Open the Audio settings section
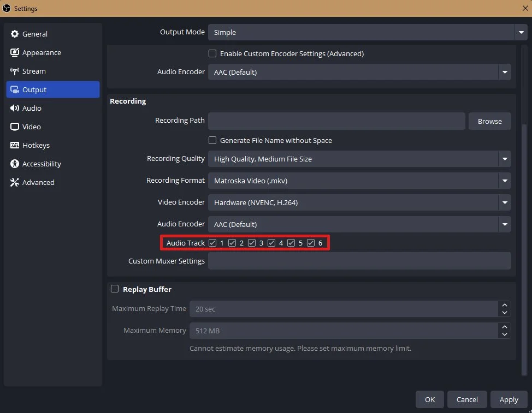This screenshot has width=532, height=413. click(x=32, y=108)
